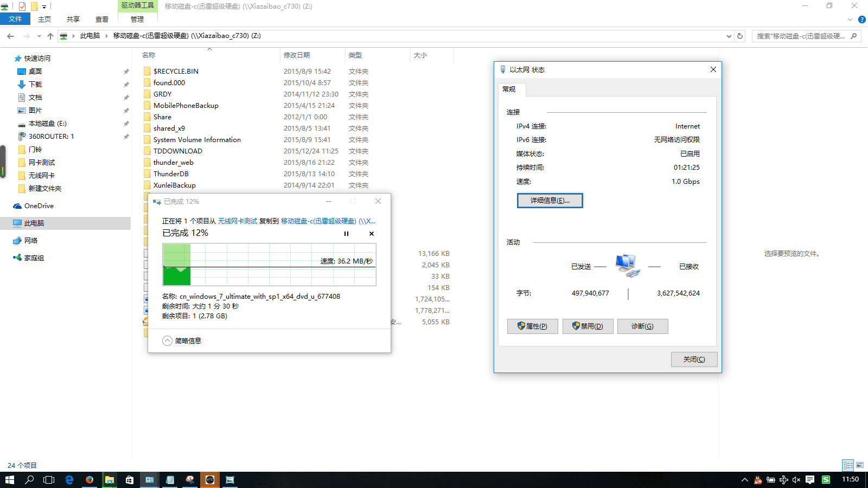
Task: Click the copy speed graph
Action: (x=269, y=265)
